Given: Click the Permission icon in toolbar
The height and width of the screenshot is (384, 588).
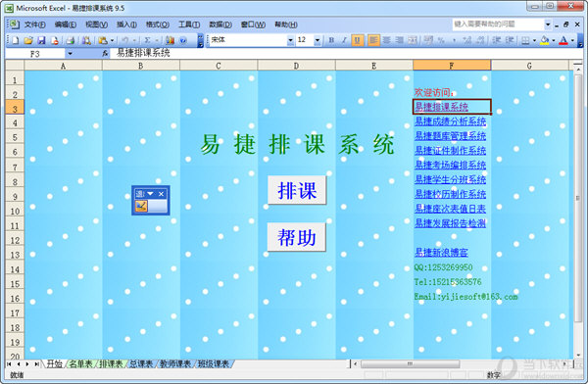Looking at the screenshot, I should pyautogui.click(x=55, y=40).
